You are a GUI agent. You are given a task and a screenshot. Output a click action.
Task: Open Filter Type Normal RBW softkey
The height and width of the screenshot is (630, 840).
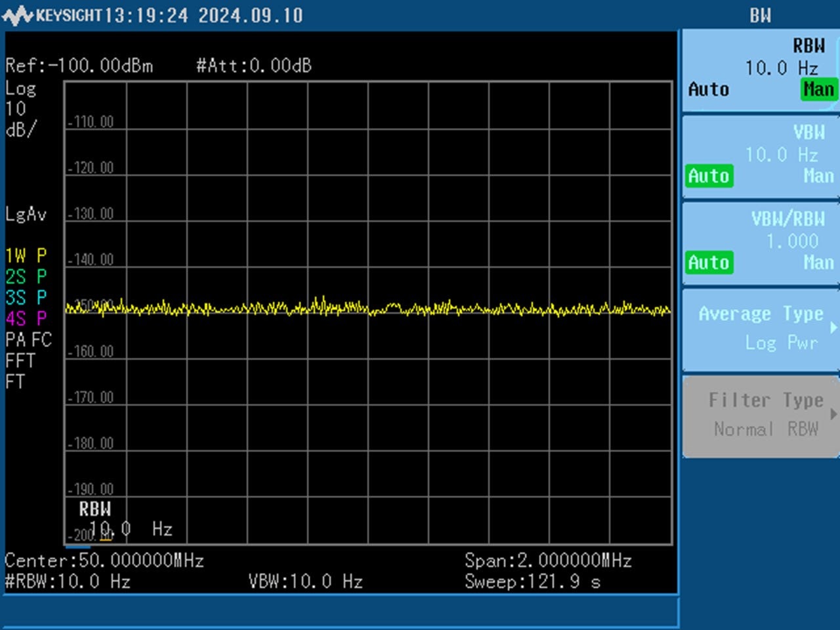click(761, 415)
